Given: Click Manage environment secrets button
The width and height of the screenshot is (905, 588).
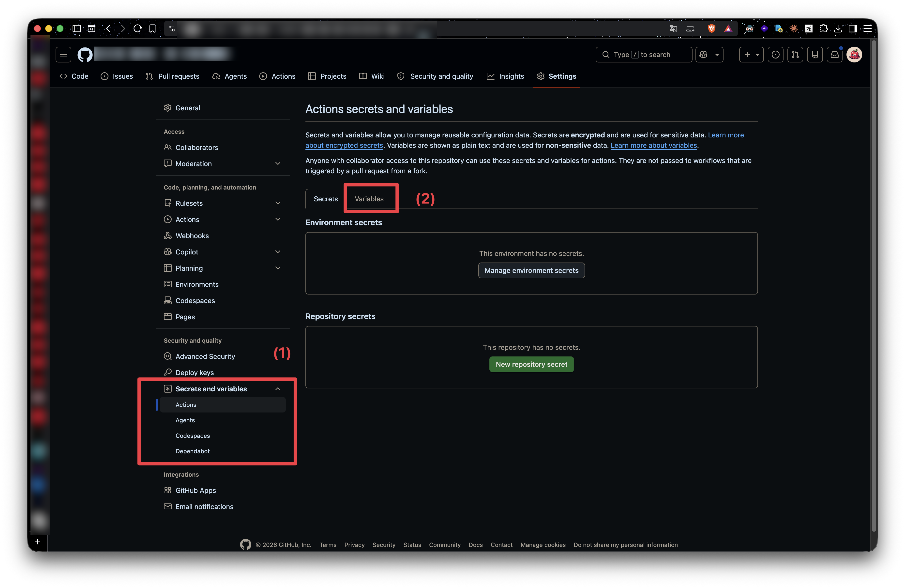Looking at the screenshot, I should 531,271.
